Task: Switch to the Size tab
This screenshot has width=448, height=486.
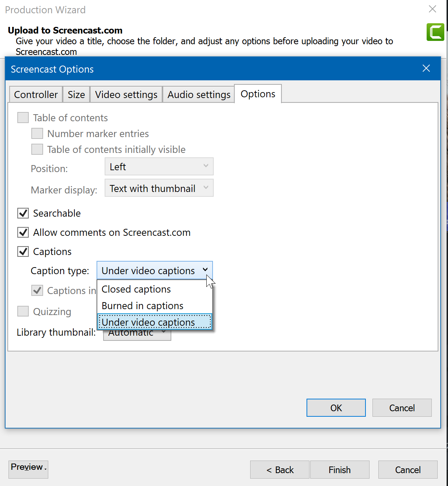Action: (76, 95)
